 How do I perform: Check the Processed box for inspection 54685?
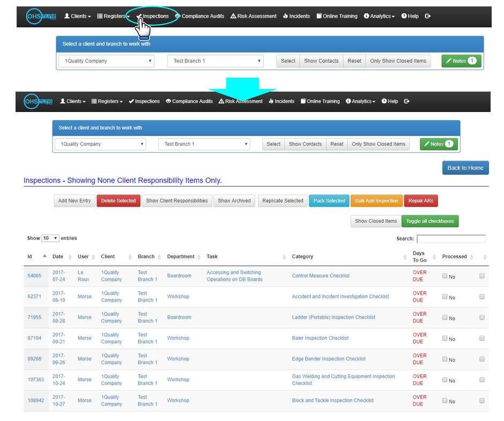pyautogui.click(x=444, y=276)
